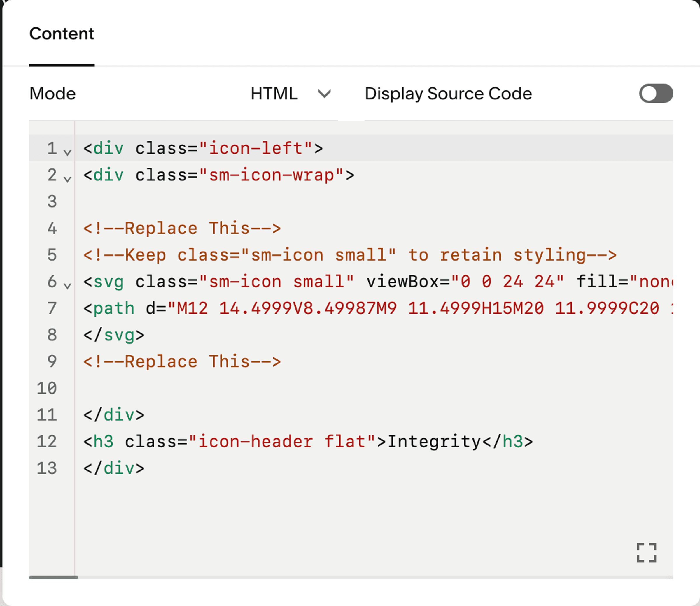Screen dimensions: 700x606
Task: Collapse the svg fold arrow on line 6
Action: [x=68, y=286]
